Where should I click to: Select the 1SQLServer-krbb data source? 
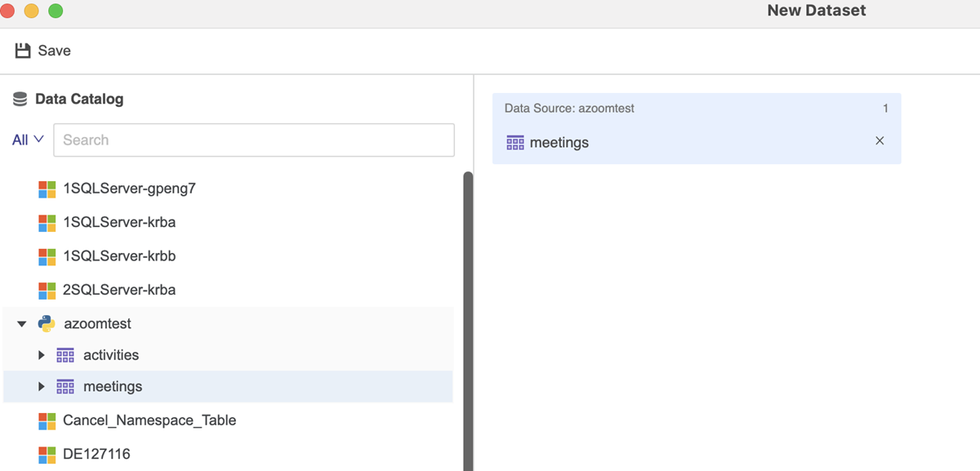coord(119,256)
